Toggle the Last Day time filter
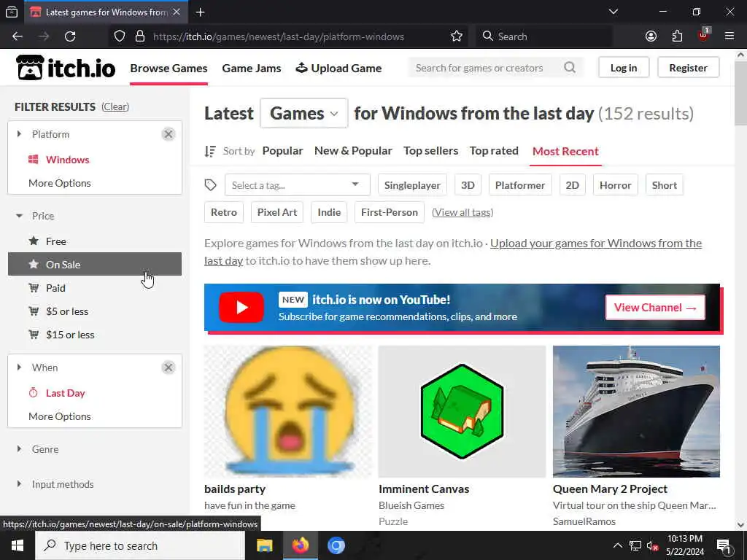 (95, 393)
